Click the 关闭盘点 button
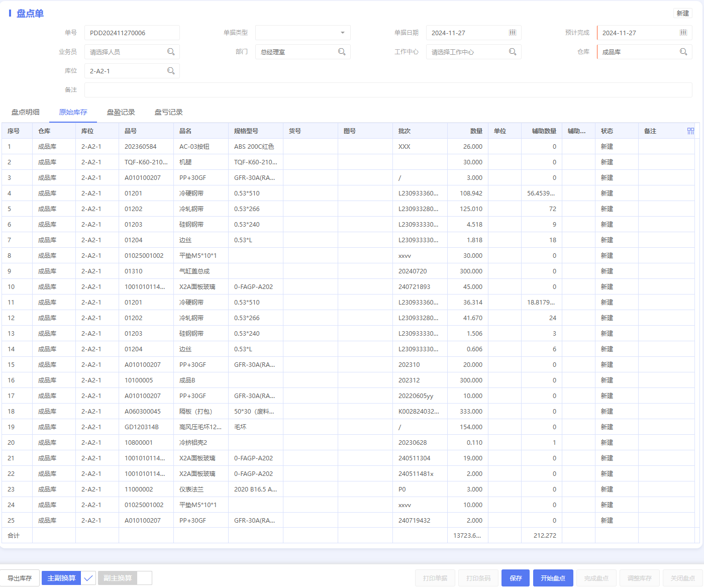The image size is (704, 588). pyautogui.click(x=683, y=578)
